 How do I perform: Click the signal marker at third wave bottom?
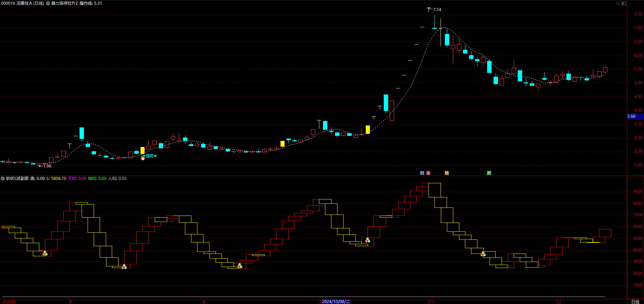[240, 266]
